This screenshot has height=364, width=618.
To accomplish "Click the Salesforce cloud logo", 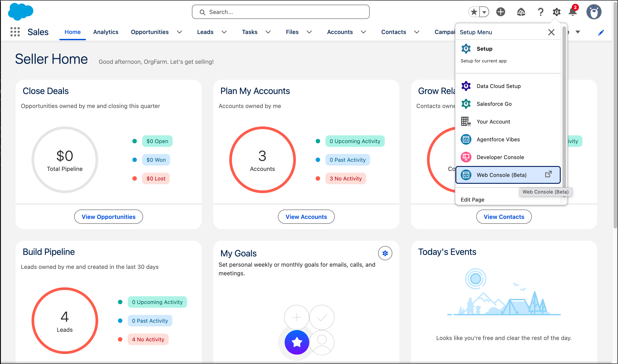I will point(21,12).
